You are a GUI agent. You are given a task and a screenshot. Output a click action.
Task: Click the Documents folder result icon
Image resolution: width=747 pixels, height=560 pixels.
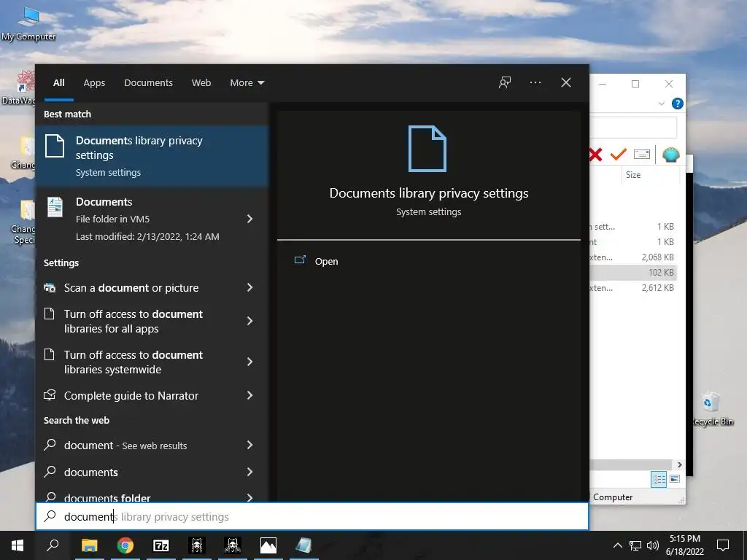(55, 207)
